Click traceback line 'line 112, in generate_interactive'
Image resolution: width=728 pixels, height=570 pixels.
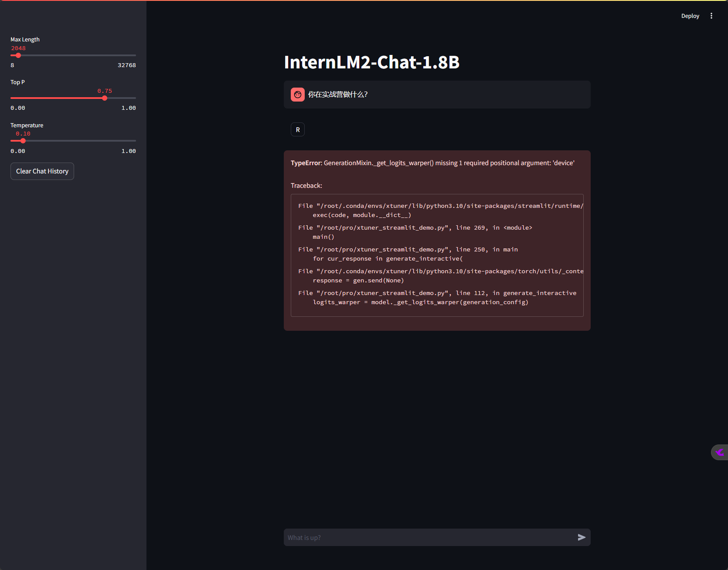pyautogui.click(x=437, y=293)
